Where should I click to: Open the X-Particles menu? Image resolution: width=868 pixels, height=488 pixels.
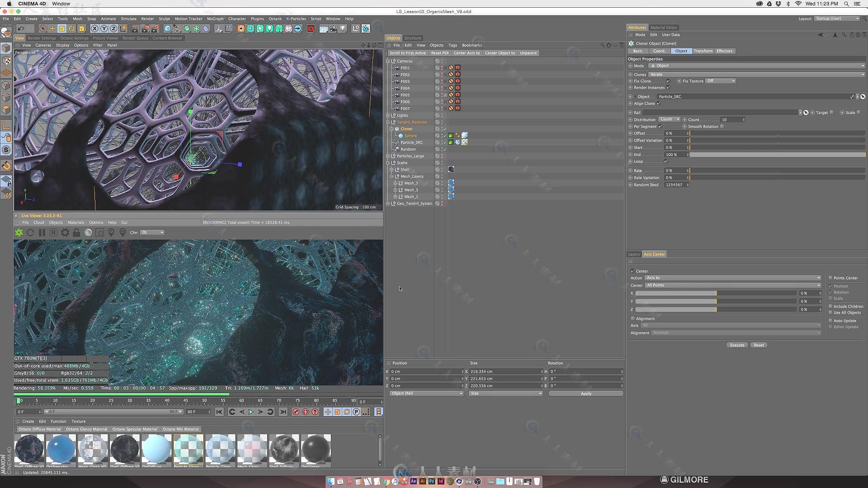[x=296, y=19]
